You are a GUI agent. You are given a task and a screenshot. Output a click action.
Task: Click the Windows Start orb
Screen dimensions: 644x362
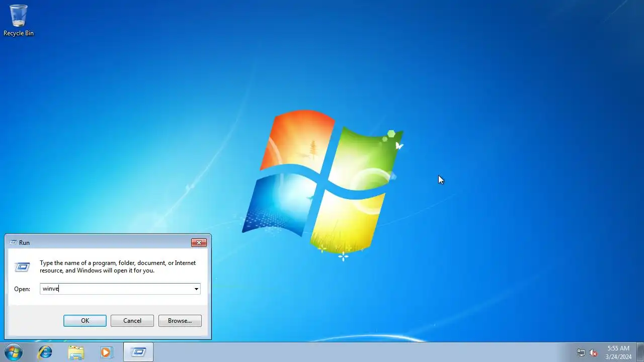point(13,352)
